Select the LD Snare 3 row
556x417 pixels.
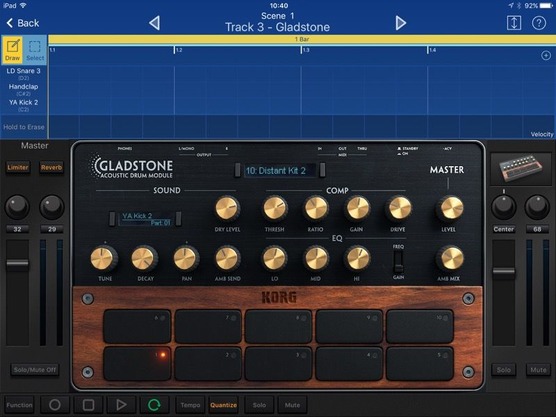point(23,73)
